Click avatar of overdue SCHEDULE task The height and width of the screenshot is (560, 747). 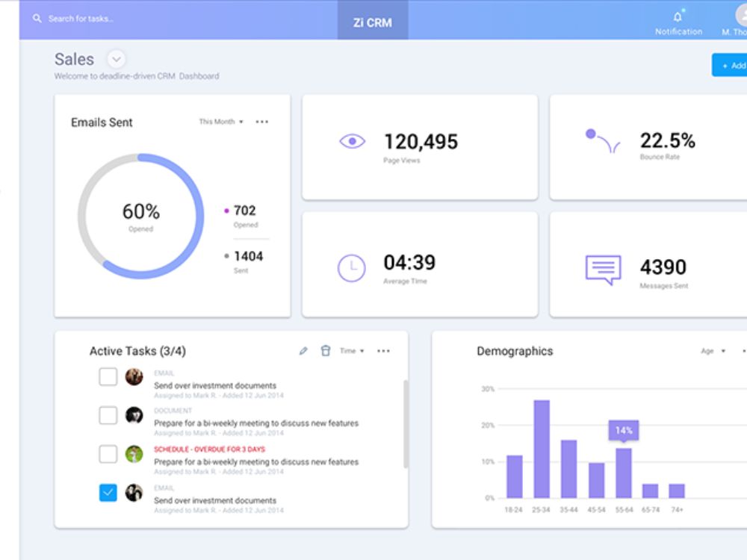pos(134,454)
